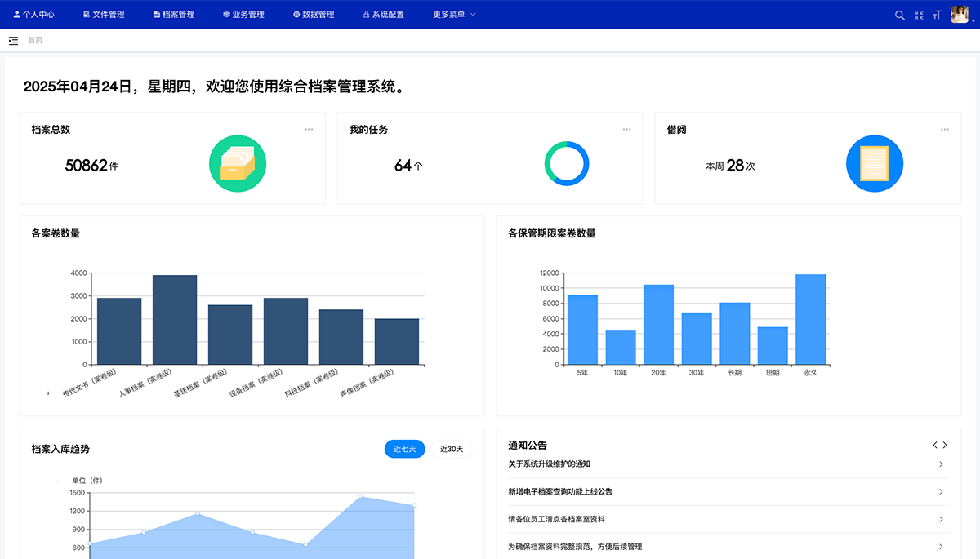Click the 基建档案 bar in chart
Image resolution: width=980 pixels, height=559 pixels.
pyautogui.click(x=230, y=335)
